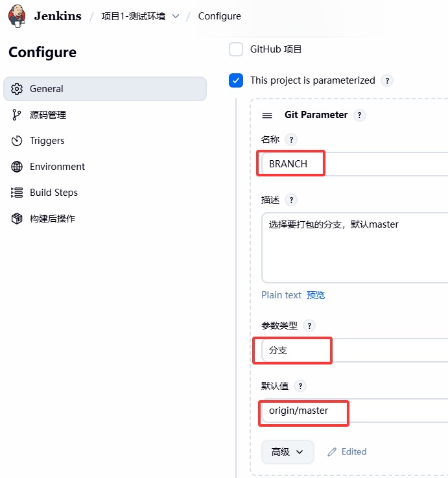Expand the 项目1-测试环境 breadcrumb dropdown

[176, 16]
